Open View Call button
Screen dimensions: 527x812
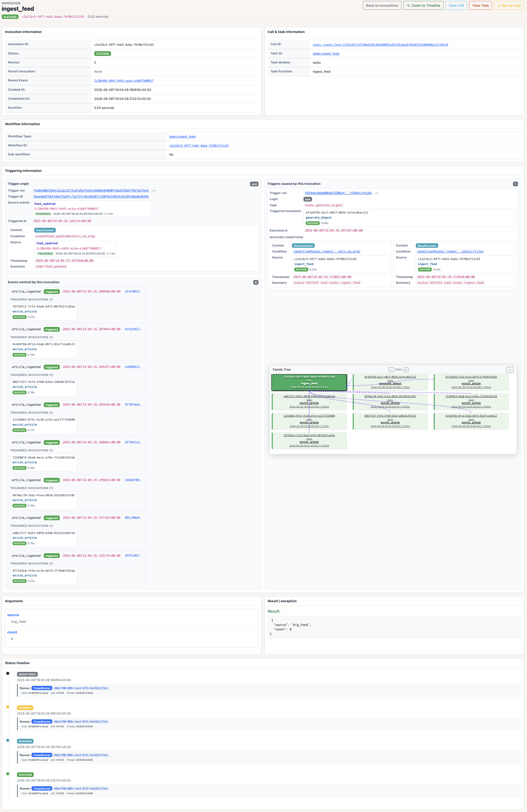[456, 5]
